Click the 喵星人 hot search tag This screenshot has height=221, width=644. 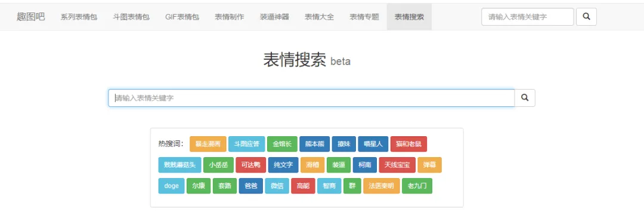[373, 144]
